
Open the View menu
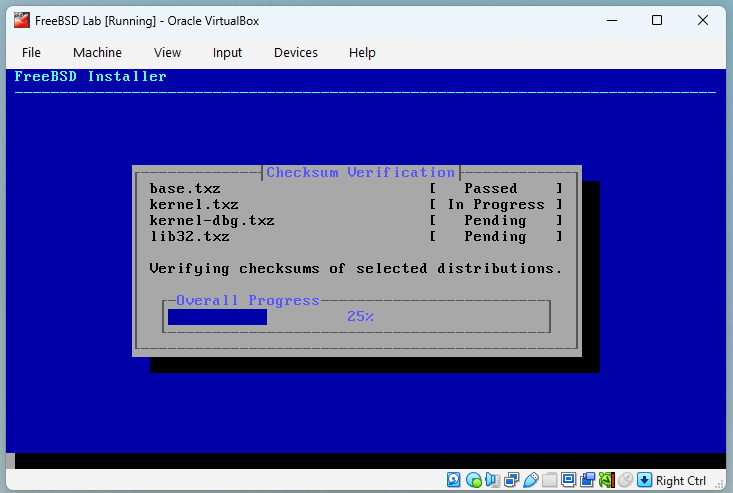(x=167, y=52)
